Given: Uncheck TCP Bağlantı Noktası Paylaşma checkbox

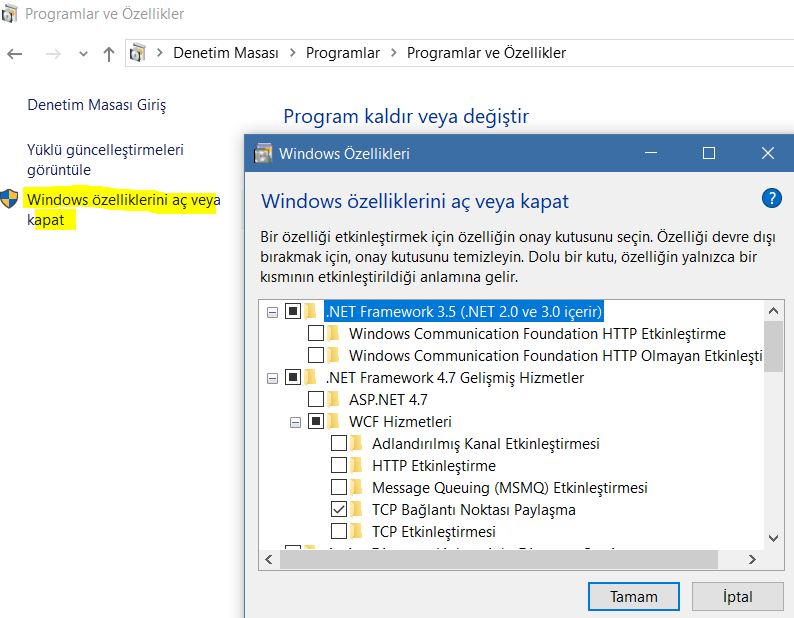Looking at the screenshot, I should click(x=339, y=509).
